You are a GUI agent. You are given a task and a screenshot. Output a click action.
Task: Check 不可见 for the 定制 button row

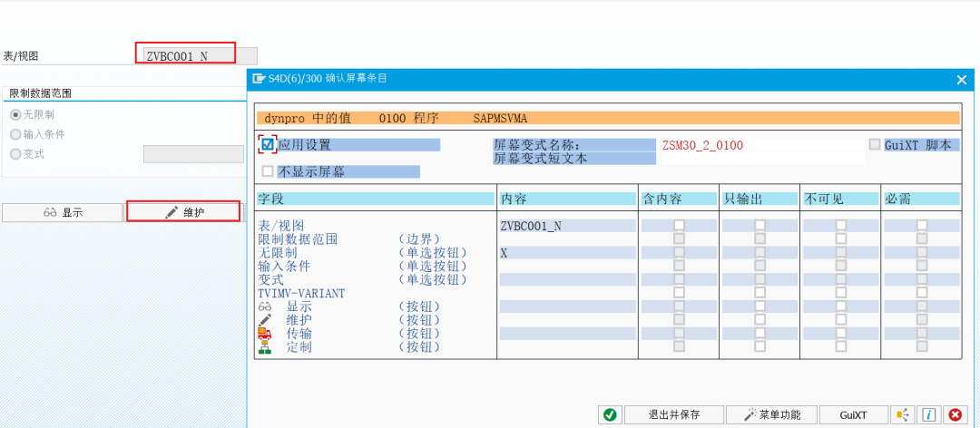(x=841, y=346)
